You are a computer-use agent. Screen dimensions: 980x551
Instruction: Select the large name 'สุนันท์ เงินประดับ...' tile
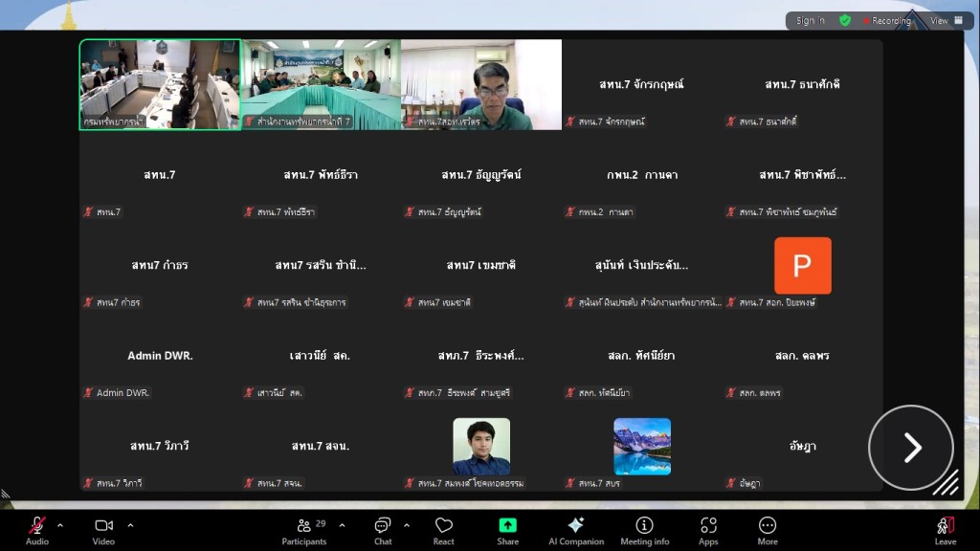tap(642, 265)
